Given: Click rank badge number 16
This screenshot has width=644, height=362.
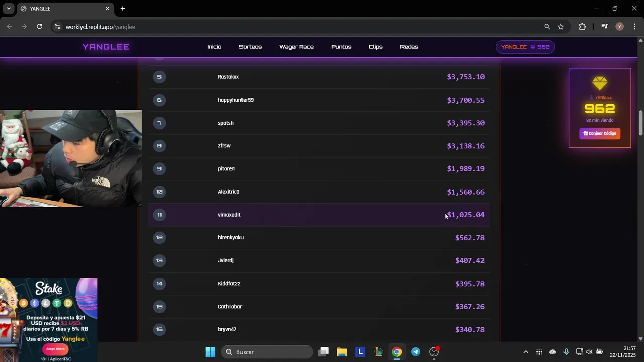Looking at the screenshot, I should [x=159, y=330].
